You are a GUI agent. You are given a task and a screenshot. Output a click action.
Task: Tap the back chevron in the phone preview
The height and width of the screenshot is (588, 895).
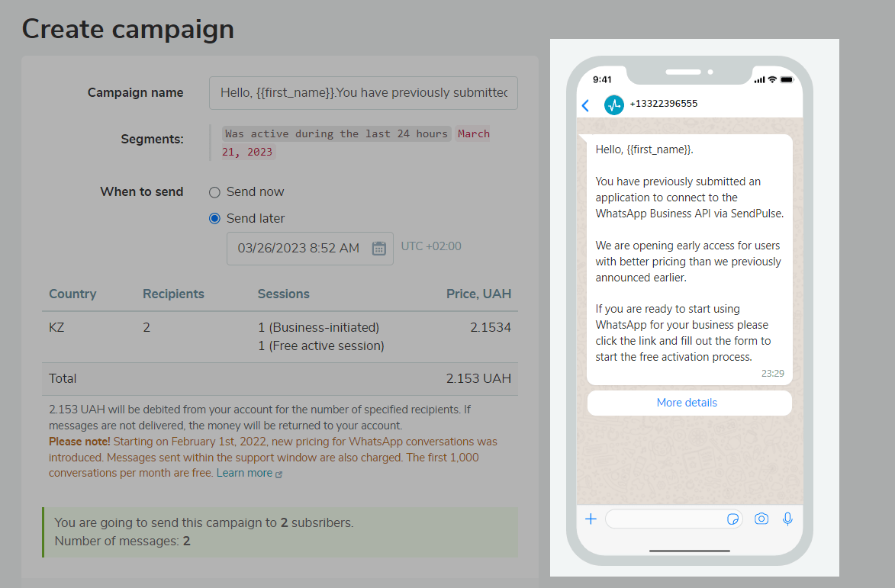(585, 105)
